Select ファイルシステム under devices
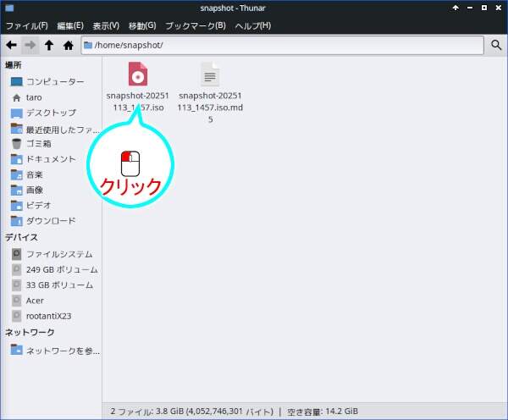 59,254
